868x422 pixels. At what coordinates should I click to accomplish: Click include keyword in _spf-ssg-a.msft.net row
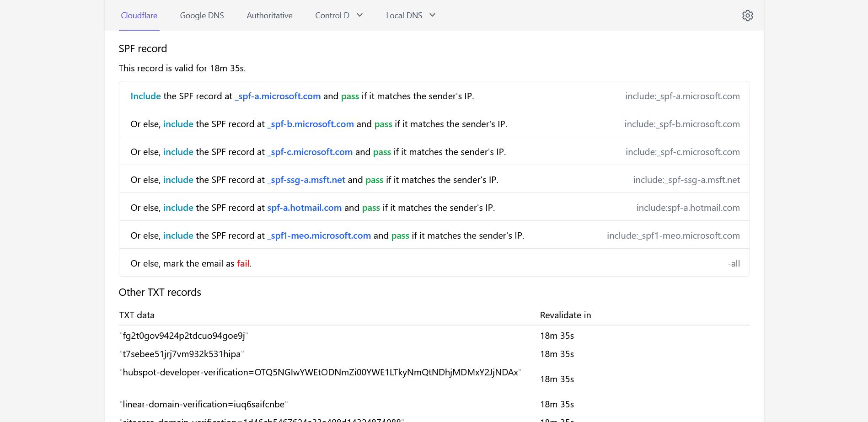click(x=178, y=180)
